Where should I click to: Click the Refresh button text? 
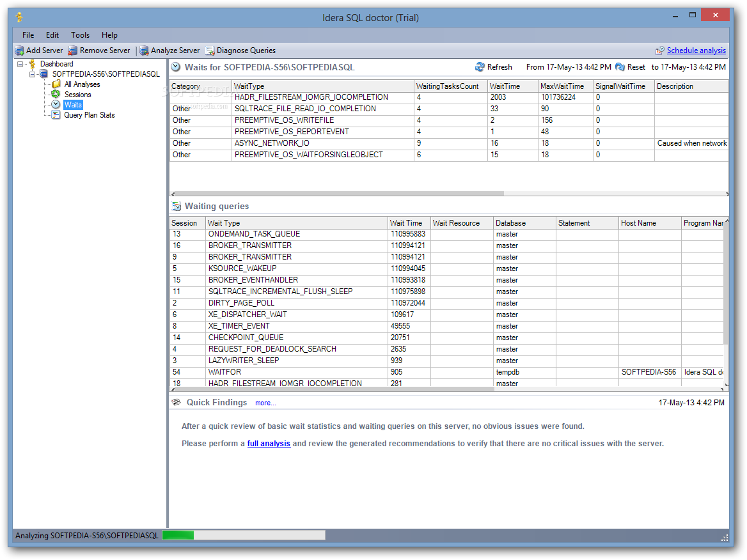tap(499, 67)
